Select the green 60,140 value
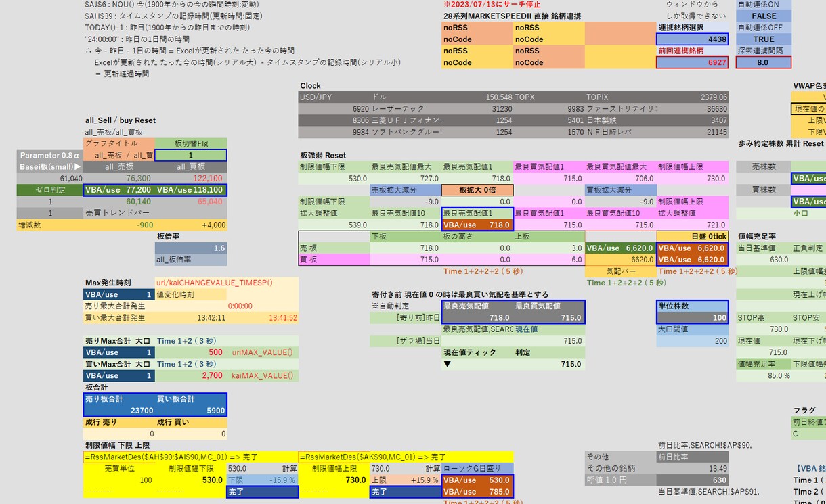Image resolution: width=826 pixels, height=504 pixels. (119, 202)
